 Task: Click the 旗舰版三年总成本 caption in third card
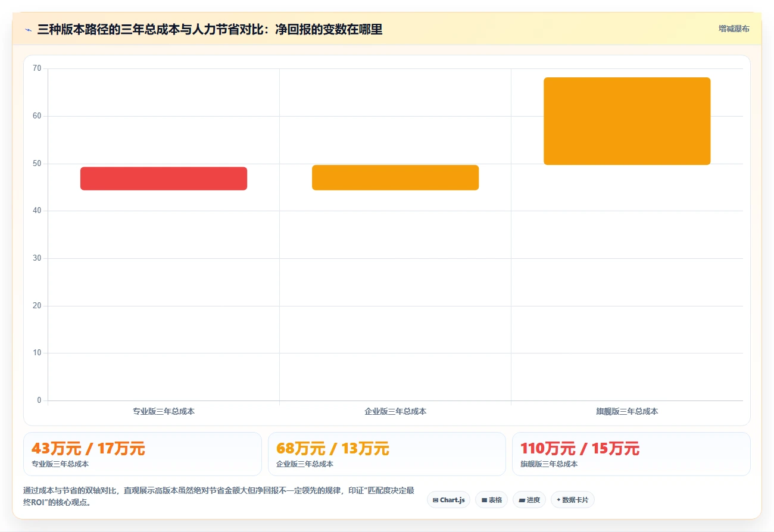pyautogui.click(x=549, y=464)
